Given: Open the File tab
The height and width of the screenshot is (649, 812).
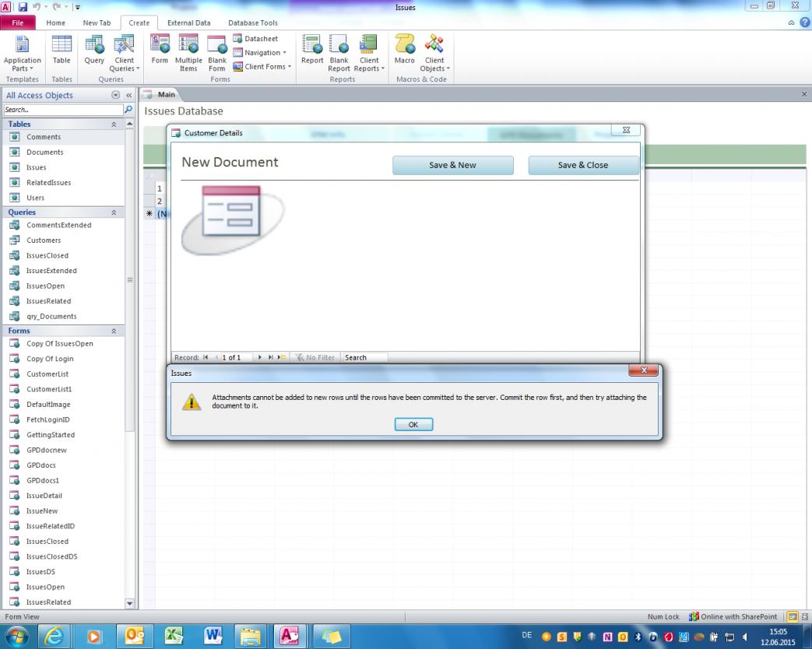Looking at the screenshot, I should click(18, 23).
